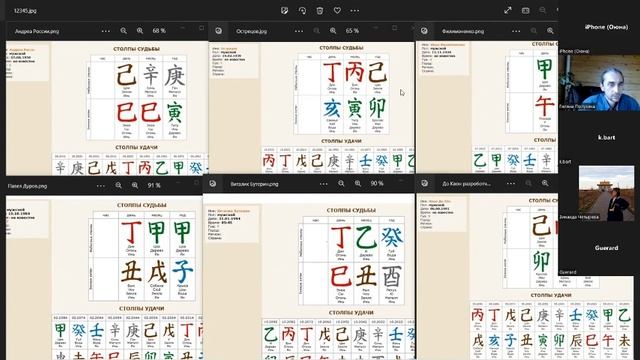Zoom in on Павел Дуров.png window

click(x=135, y=185)
